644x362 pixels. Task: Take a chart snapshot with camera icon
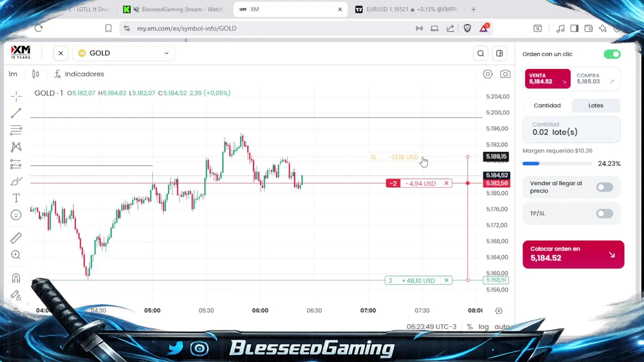[505, 74]
